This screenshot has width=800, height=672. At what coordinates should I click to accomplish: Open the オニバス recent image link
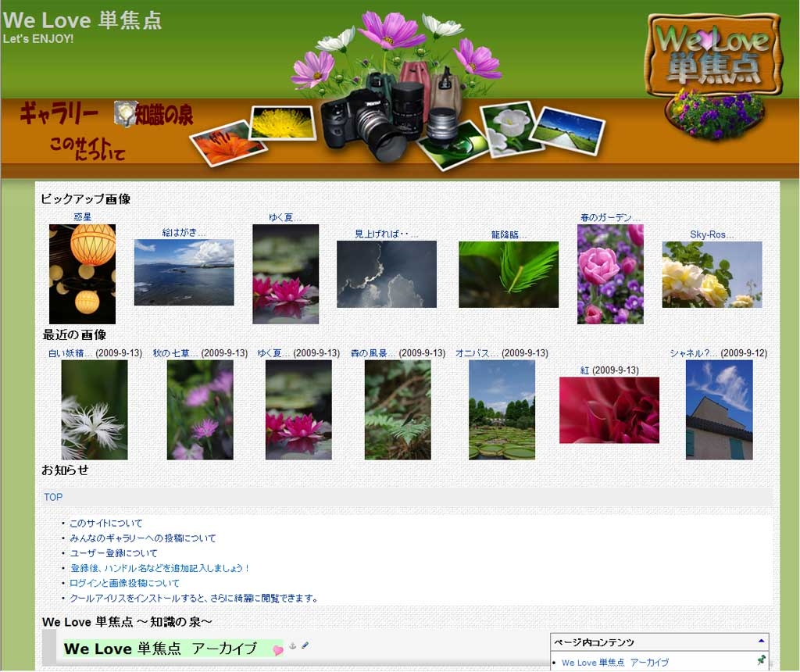tap(477, 353)
